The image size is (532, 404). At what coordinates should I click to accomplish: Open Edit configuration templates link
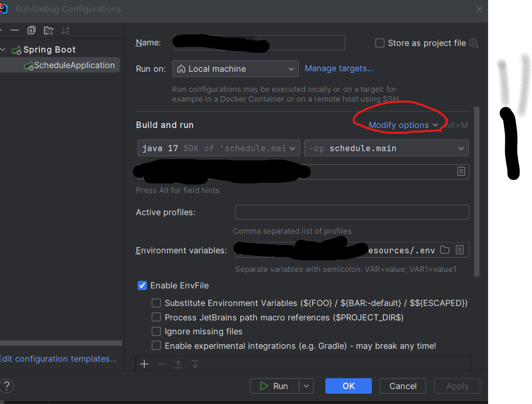pyautogui.click(x=58, y=359)
